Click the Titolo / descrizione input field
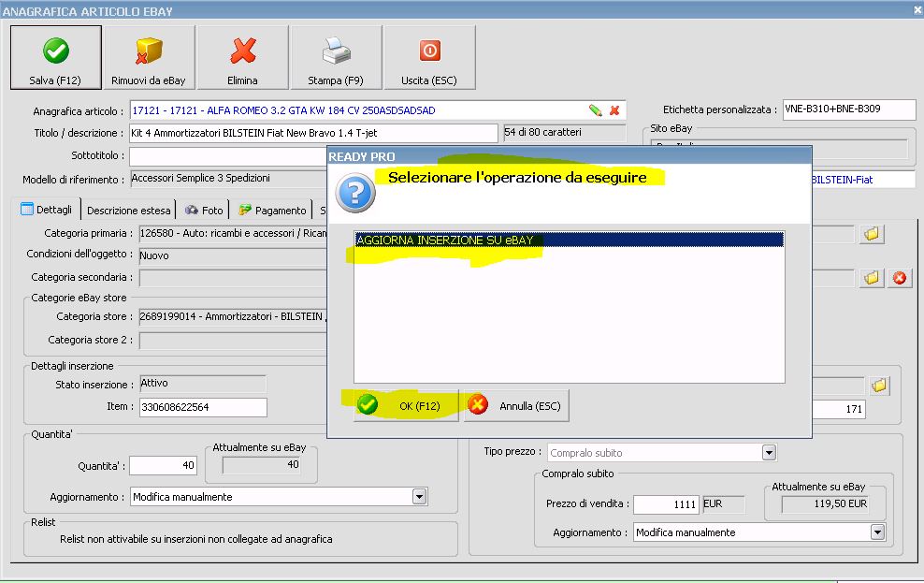924x583 pixels. click(x=313, y=133)
